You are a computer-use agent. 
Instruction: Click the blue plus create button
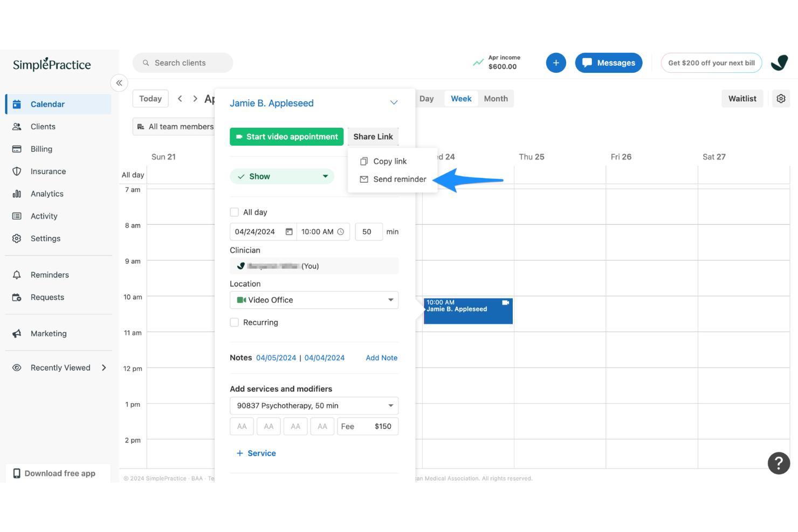pyautogui.click(x=556, y=63)
